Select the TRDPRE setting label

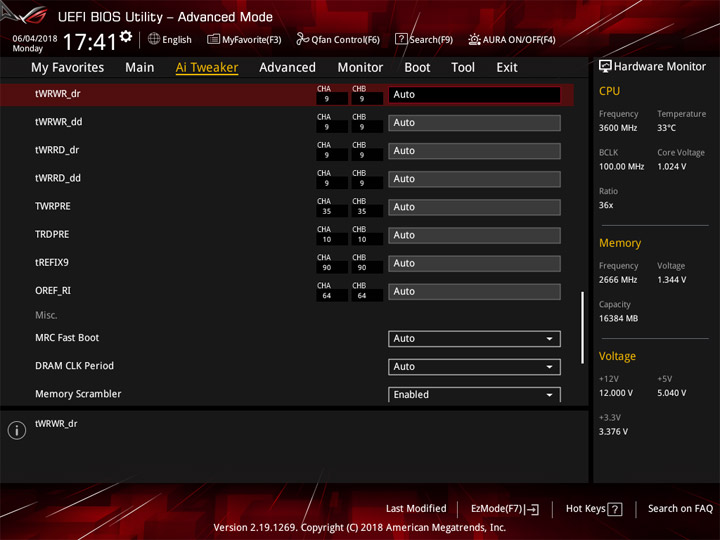coord(52,234)
